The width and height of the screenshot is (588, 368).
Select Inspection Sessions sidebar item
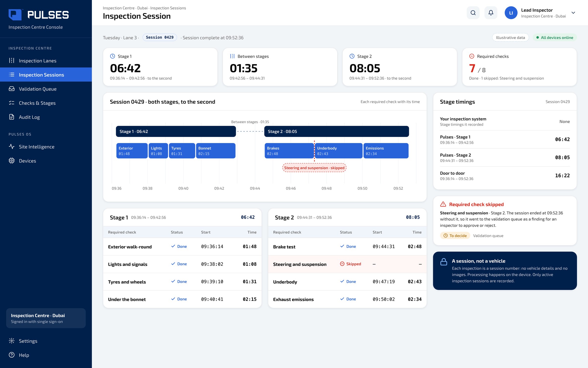pyautogui.click(x=46, y=75)
